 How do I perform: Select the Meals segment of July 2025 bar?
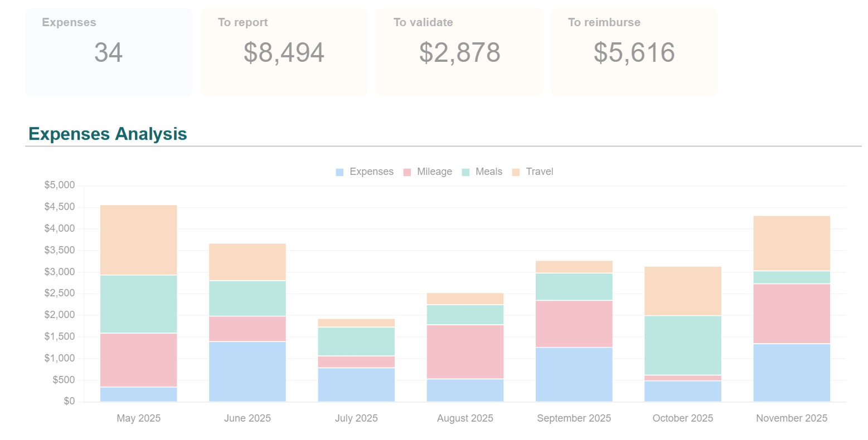pos(356,341)
